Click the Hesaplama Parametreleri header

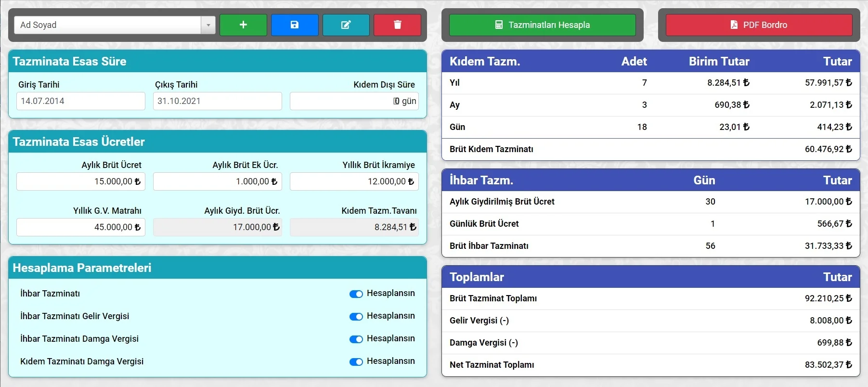coord(218,268)
